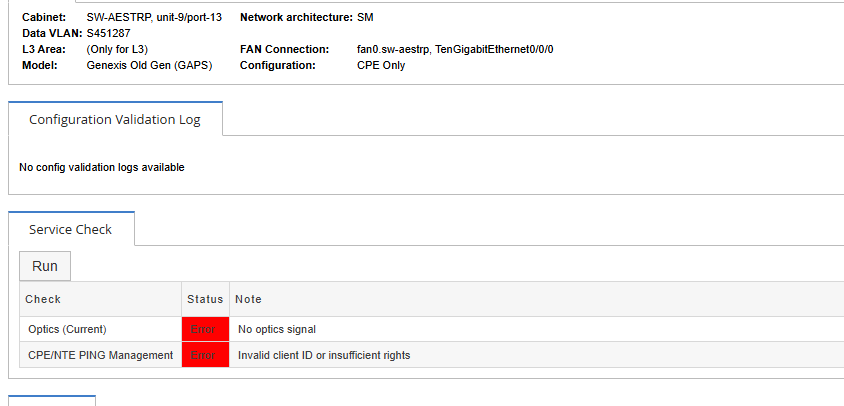
Task: Switch to the Service Check tab
Action: coord(71,229)
